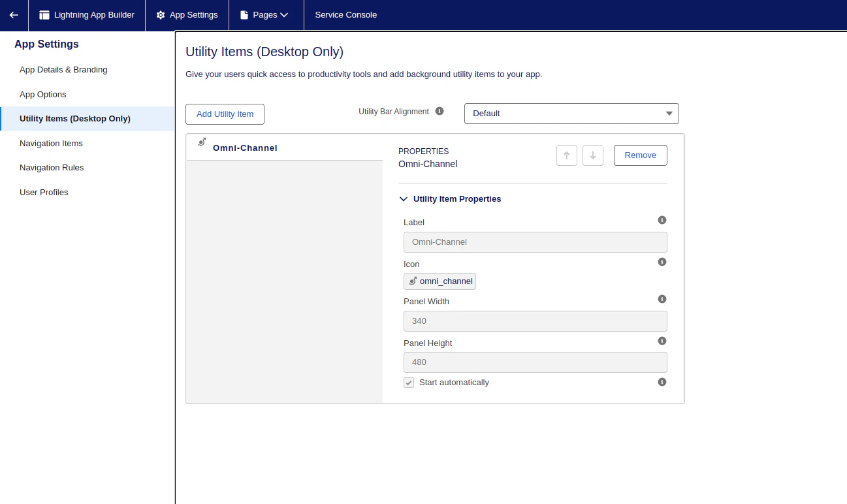
Task: Click the Add Utility Item button
Action: click(225, 114)
